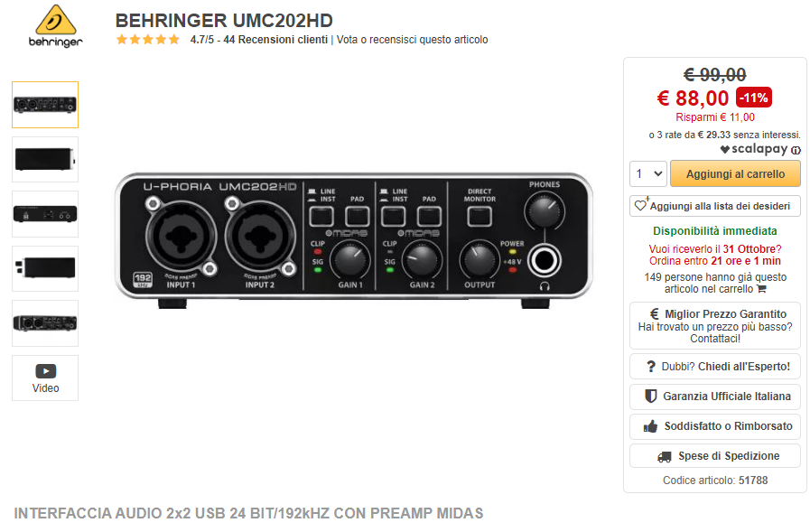810x532 pixels.
Task: Select the second top-view thumbnail
Action: (x=45, y=159)
